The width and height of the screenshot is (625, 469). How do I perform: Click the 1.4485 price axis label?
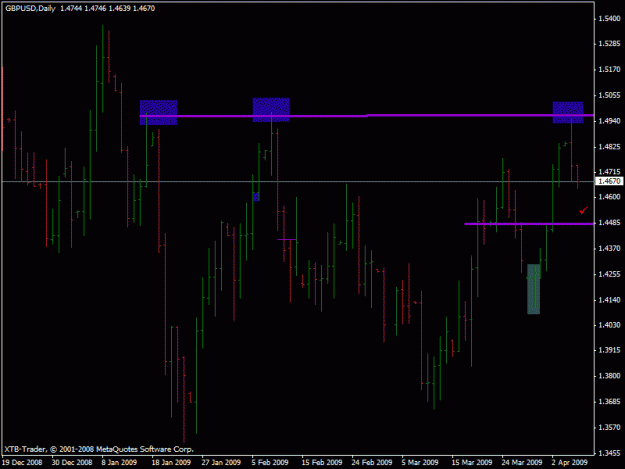point(609,222)
